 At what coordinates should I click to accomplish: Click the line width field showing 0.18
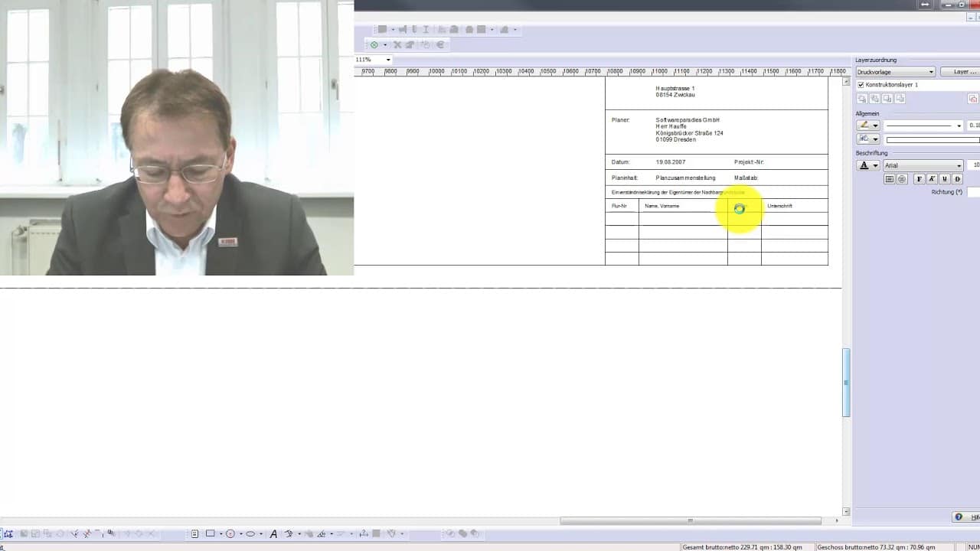click(974, 126)
